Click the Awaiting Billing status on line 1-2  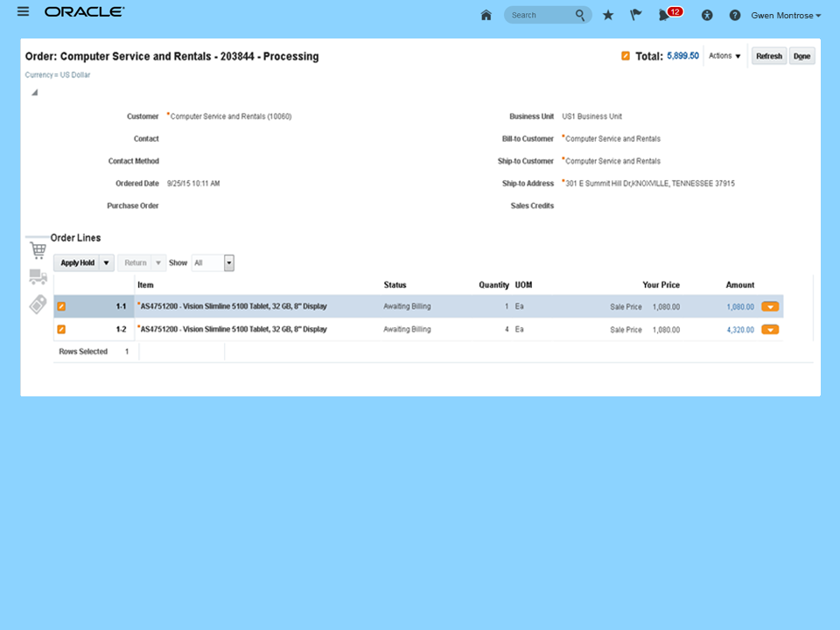[407, 330]
